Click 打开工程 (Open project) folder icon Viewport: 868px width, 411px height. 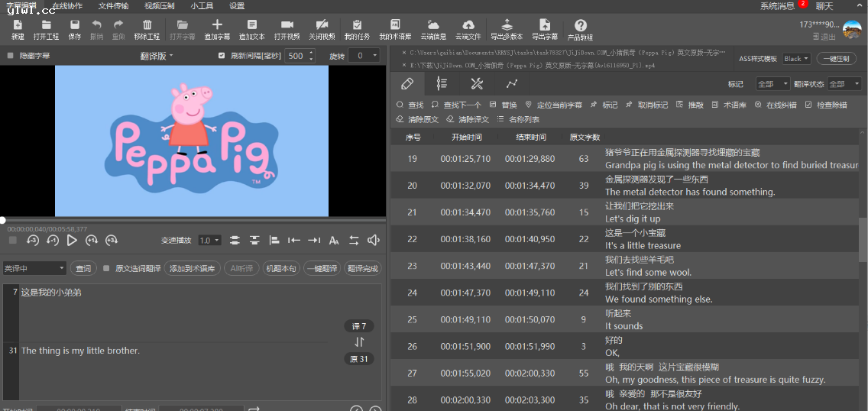(47, 25)
